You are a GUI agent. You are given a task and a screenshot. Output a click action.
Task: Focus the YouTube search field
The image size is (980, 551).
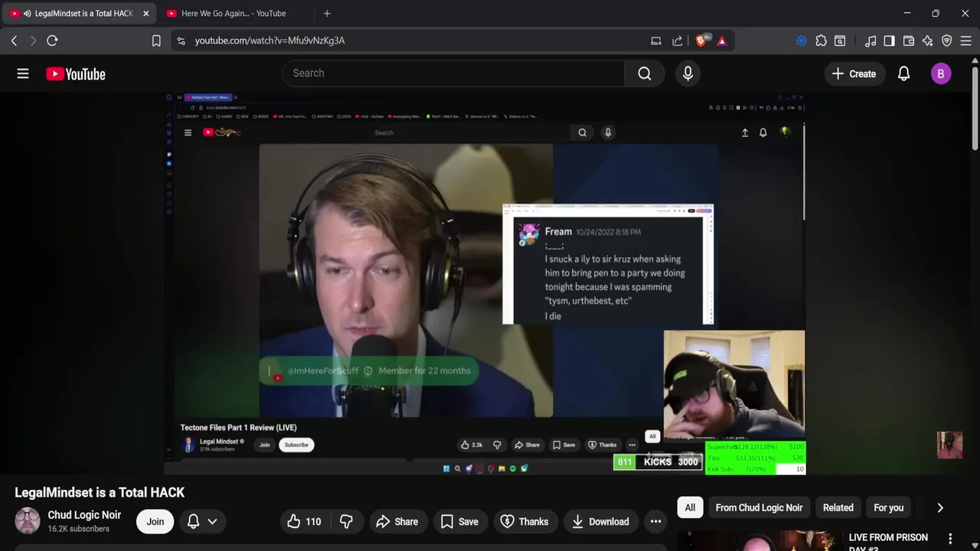pos(453,73)
